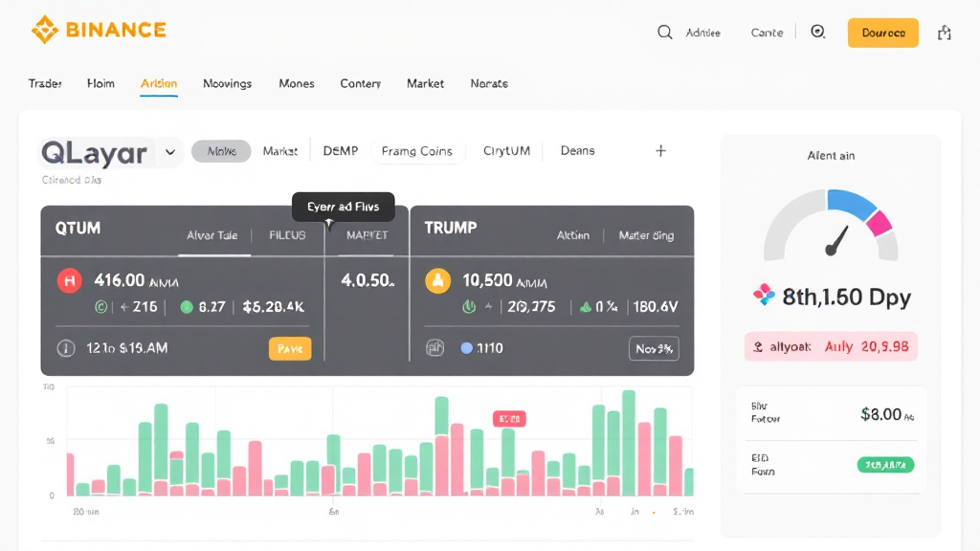Click the blue dot beside 1110

pyautogui.click(x=466, y=348)
